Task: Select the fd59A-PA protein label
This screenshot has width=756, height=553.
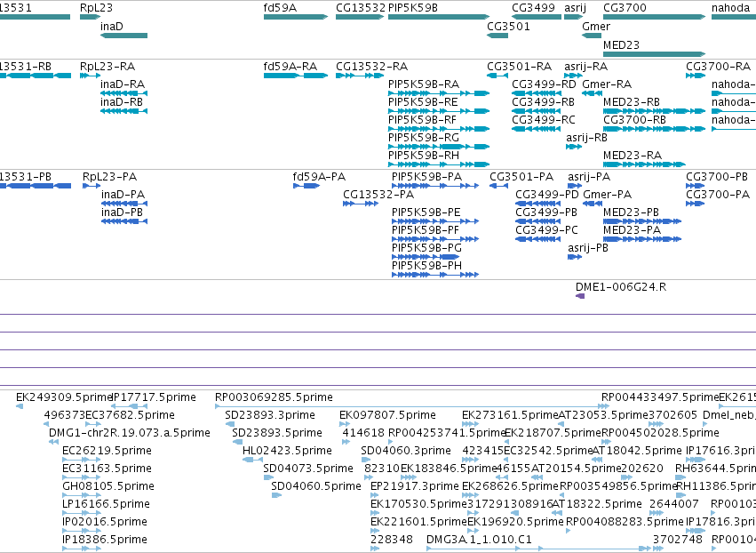Action: point(319,177)
